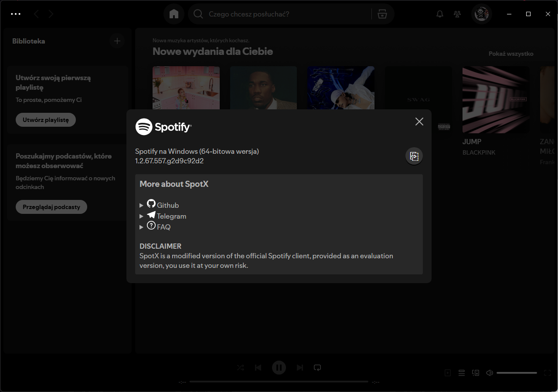
Task: Click the magnifier search icon
Action: [198, 14]
